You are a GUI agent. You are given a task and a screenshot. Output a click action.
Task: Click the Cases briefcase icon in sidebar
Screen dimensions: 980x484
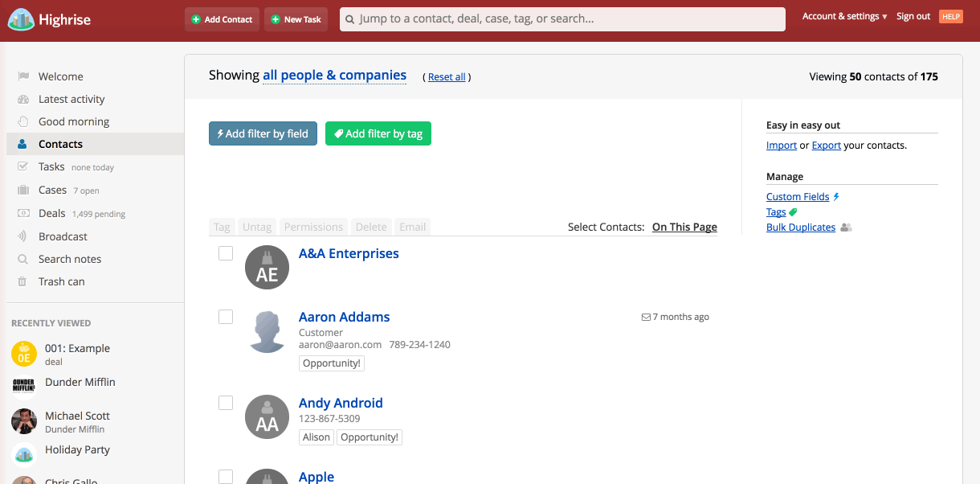tap(23, 190)
